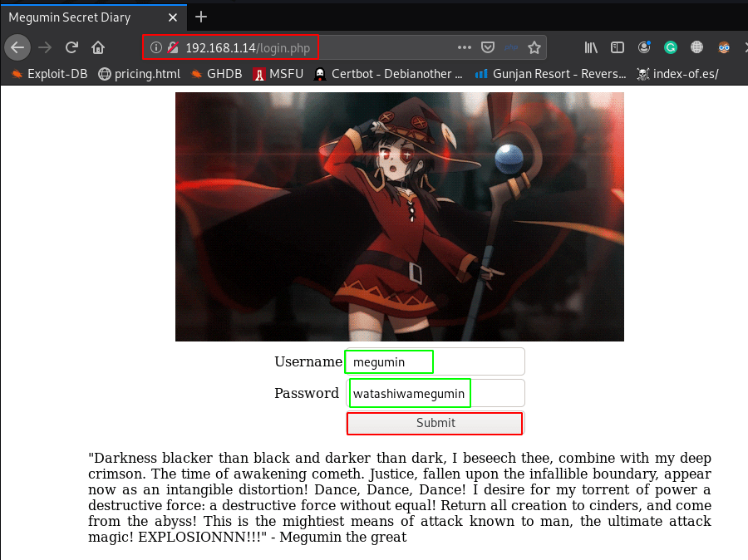Image resolution: width=748 pixels, height=560 pixels.
Task: Click the insecure connection padlock icon
Action: [x=173, y=47]
